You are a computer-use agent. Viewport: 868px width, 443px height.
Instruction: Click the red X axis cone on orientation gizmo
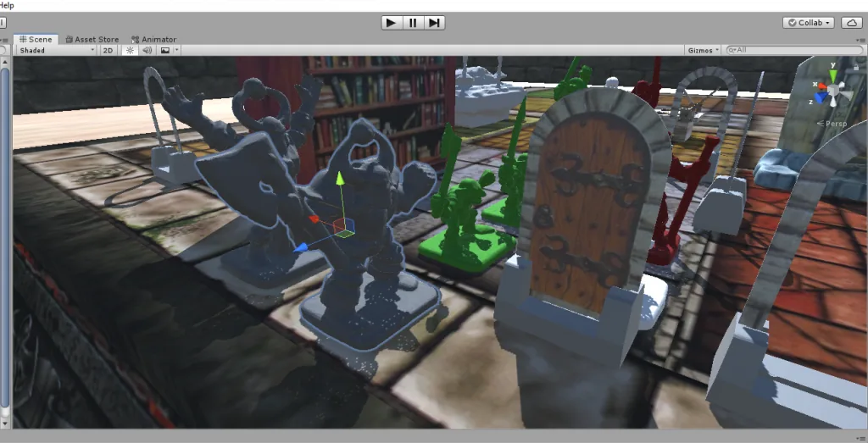[821, 88]
